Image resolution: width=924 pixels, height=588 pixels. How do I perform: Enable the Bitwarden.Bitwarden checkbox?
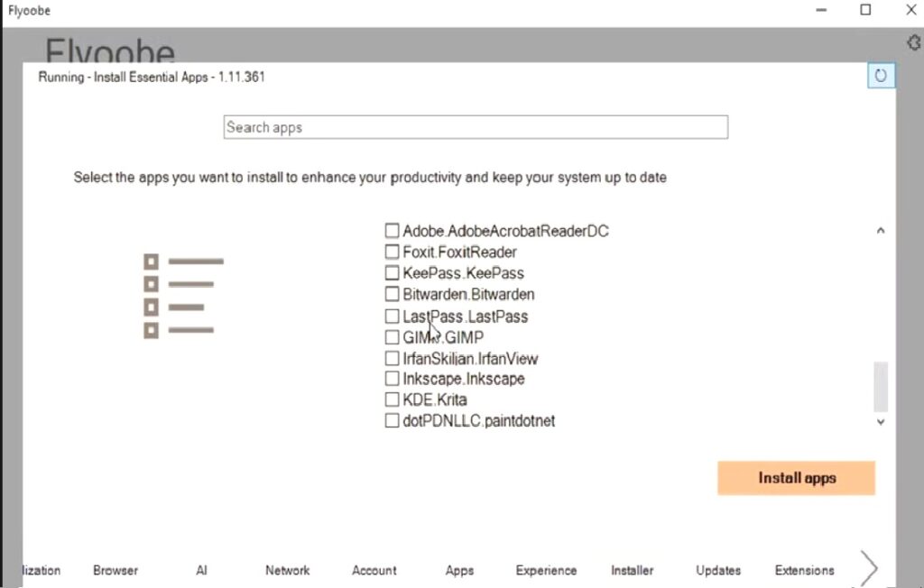pyautogui.click(x=392, y=294)
